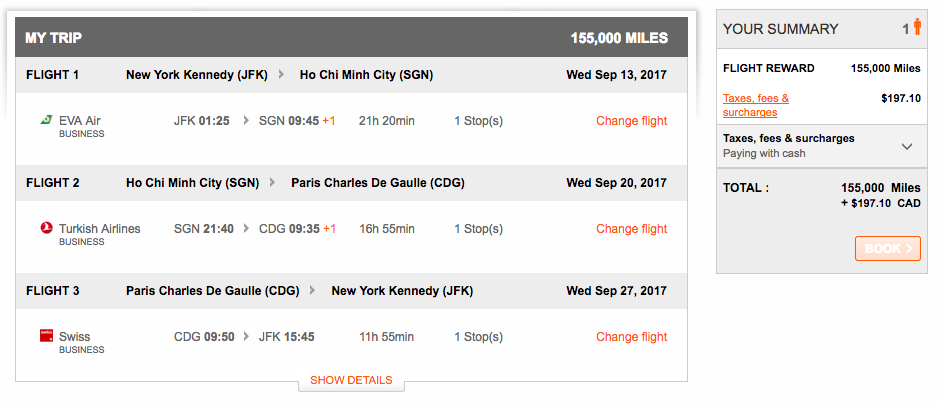This screenshot has height=404, width=939.
Task: Click the 1 Stop(s) text for Swiss flight
Action: [x=478, y=336]
